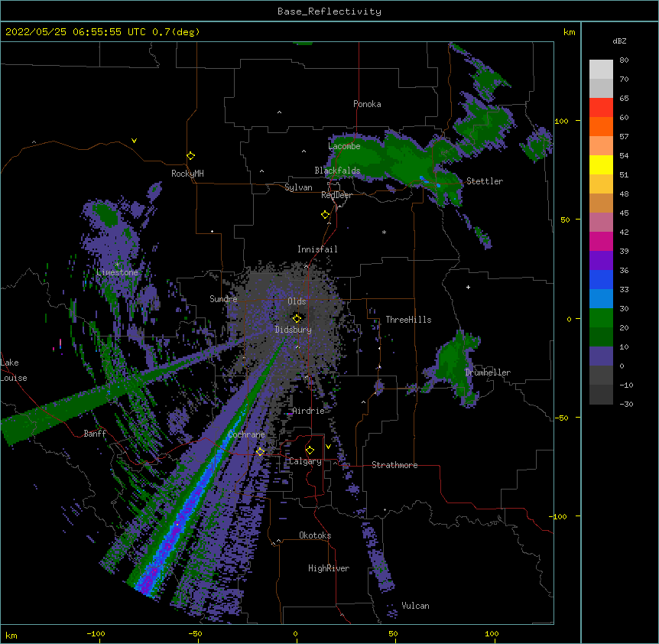The image size is (659, 644).
Task: Select the Calgary label
Action: click(305, 461)
